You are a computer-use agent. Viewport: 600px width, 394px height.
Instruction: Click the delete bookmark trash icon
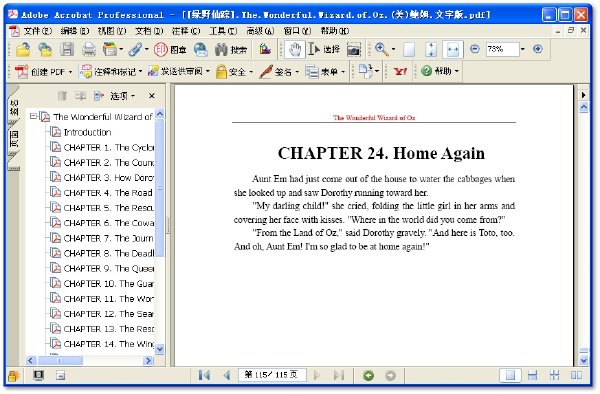[62, 96]
